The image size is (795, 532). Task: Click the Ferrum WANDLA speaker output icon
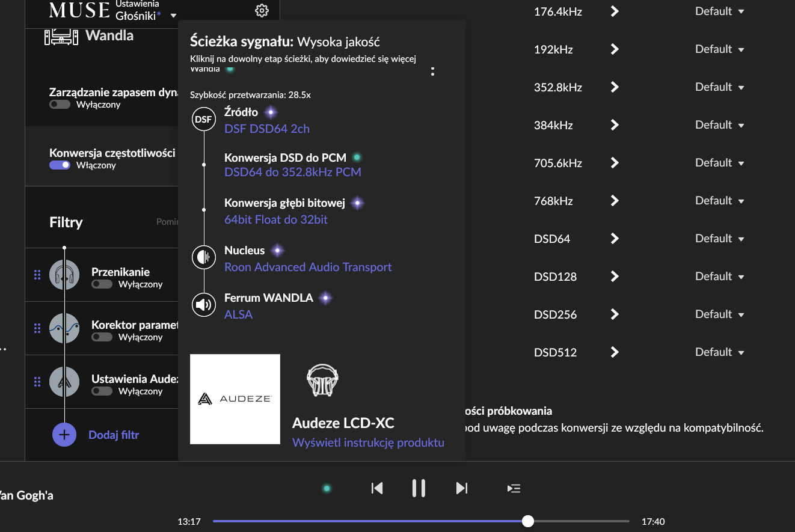tap(203, 305)
